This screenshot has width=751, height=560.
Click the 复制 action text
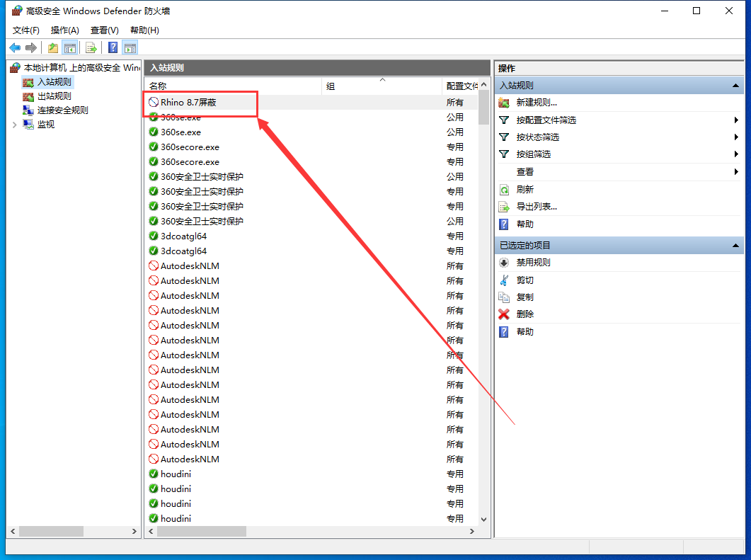coord(525,297)
